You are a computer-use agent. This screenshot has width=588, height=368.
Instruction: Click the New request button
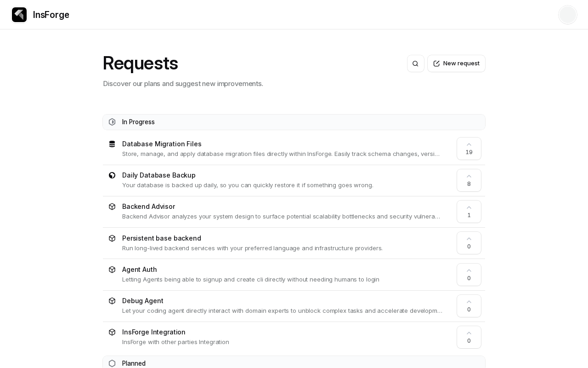point(456,63)
